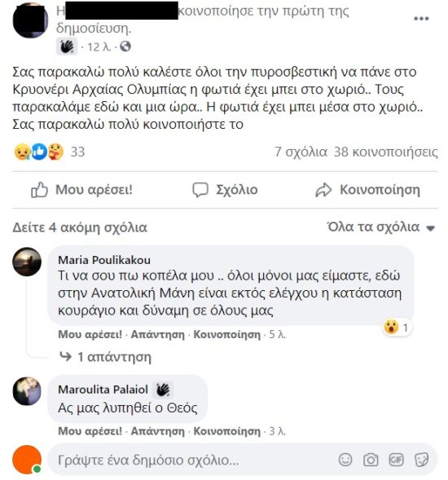Screen dimensions: 448x480
Task: Like the post with Μου αρέσει! button
Action: (81, 190)
